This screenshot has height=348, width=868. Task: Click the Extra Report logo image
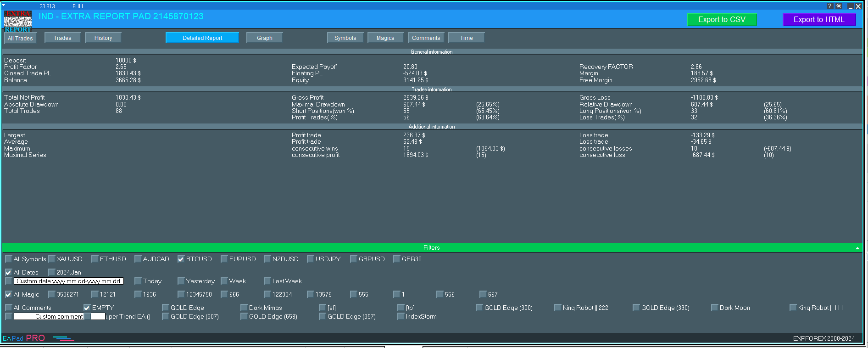click(x=18, y=21)
